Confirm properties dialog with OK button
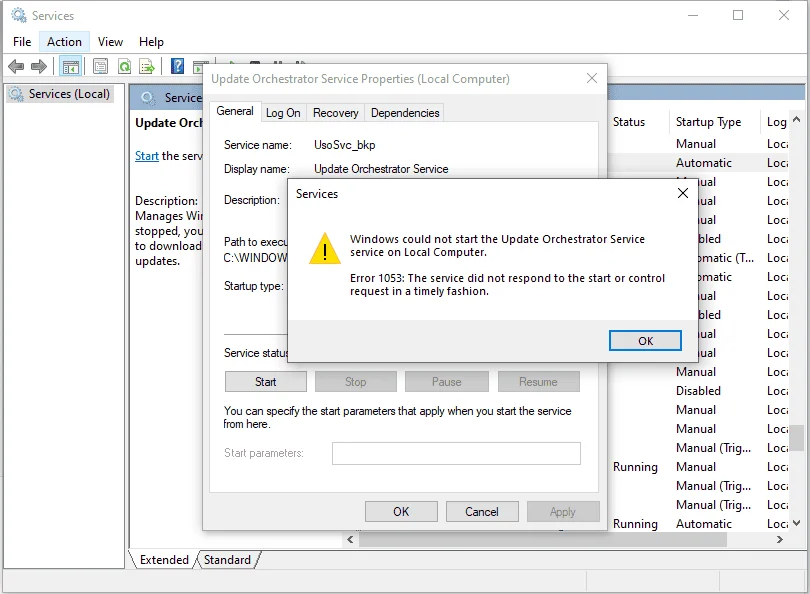Viewport: 810px width, 594px height. coord(401,512)
